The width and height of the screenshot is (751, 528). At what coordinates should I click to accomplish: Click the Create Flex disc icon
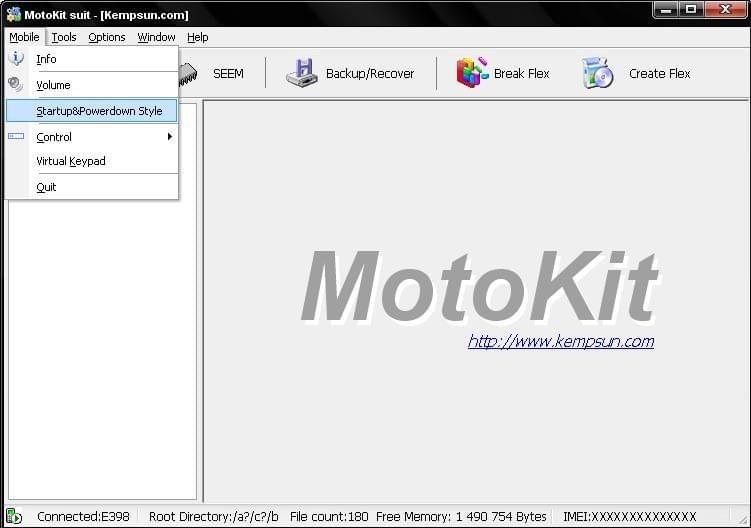pos(597,73)
